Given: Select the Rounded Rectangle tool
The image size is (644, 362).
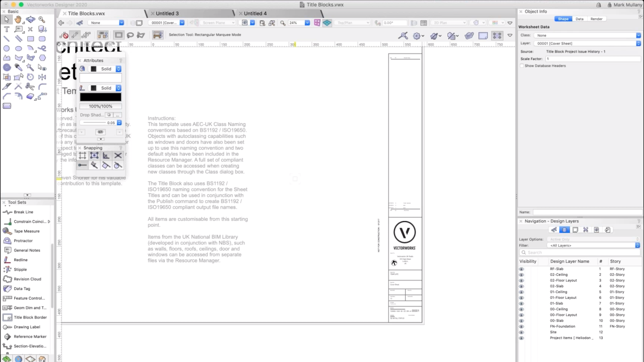Looking at the screenshot, I should tap(42, 39).
